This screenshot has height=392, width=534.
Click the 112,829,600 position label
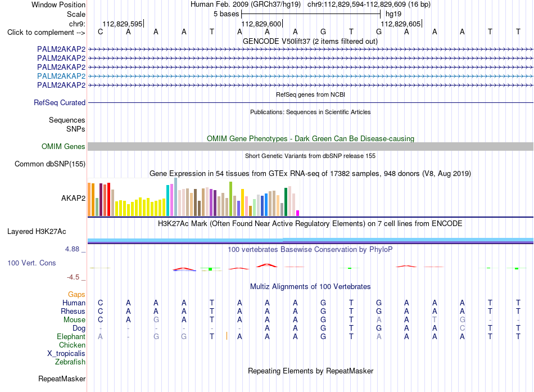coord(261,24)
